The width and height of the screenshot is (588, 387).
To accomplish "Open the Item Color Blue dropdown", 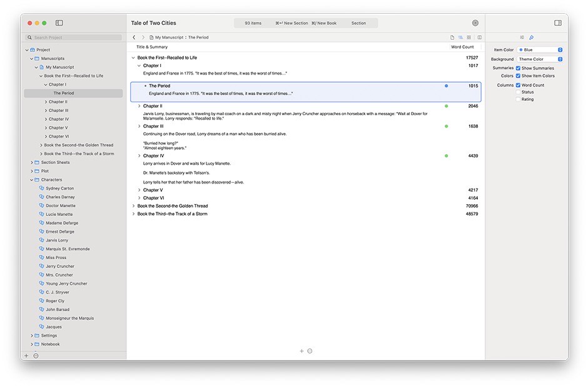I will point(540,49).
